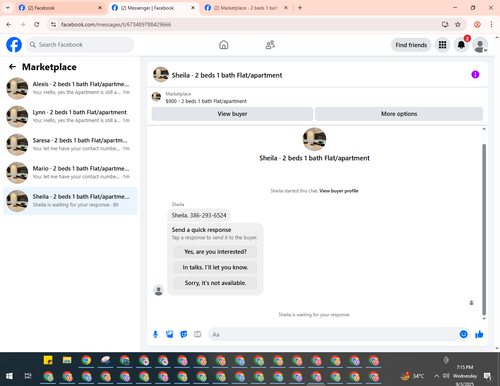
Task: Click the chat scroll-down arrow
Action: point(484,319)
